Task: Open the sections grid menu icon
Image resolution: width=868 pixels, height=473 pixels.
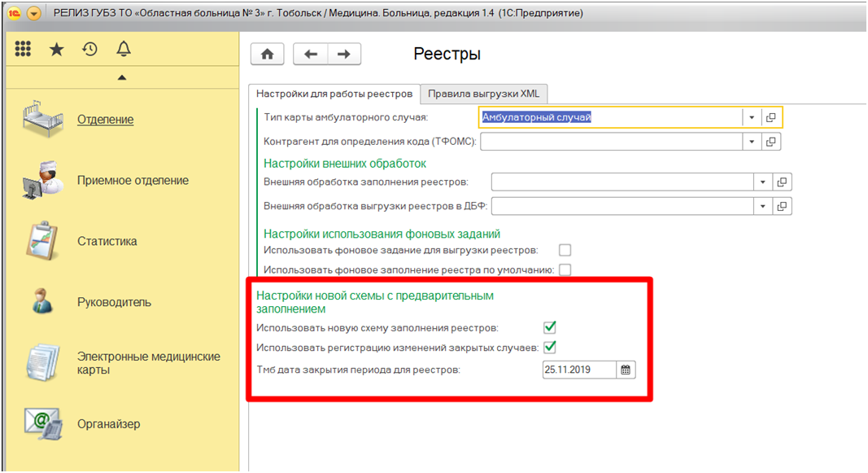Action: [x=23, y=50]
